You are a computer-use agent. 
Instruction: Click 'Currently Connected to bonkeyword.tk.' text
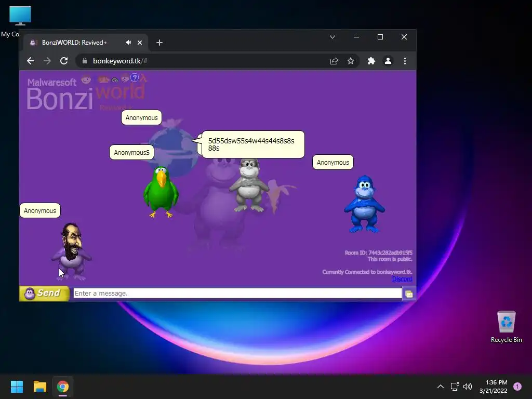(x=367, y=272)
